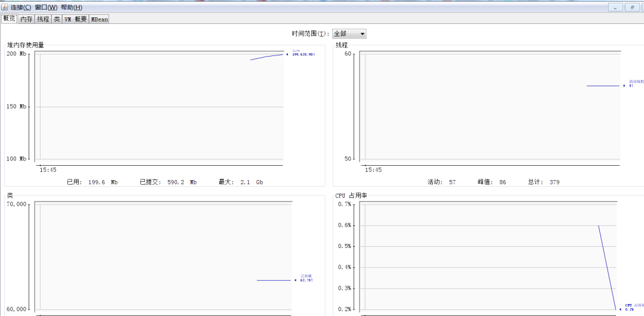Open the 帮助(H) menu
The height and width of the screenshot is (316, 644).
point(72,7)
